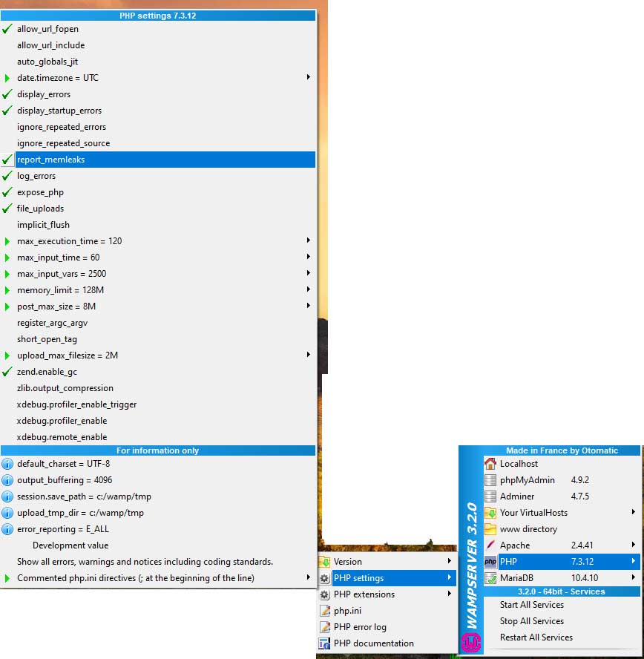644x659 pixels.
Task: Open MariaDB 10.4.10 menu entry
Action: click(x=562, y=578)
